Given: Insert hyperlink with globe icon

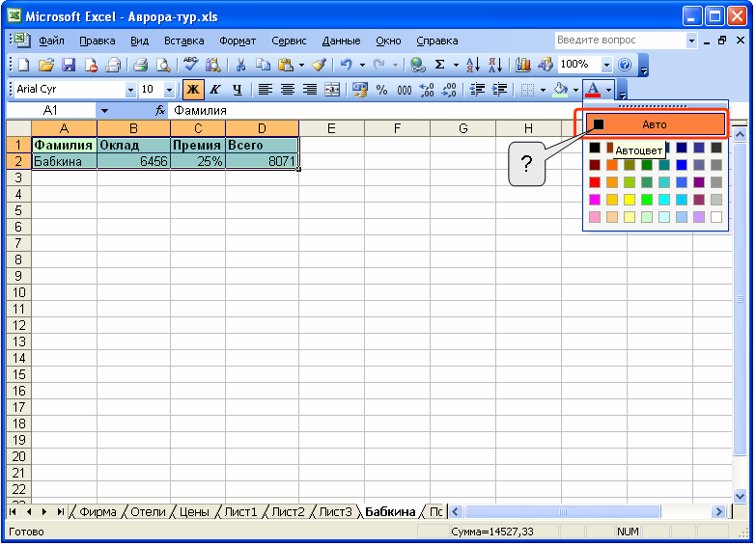Looking at the screenshot, I should (x=417, y=65).
